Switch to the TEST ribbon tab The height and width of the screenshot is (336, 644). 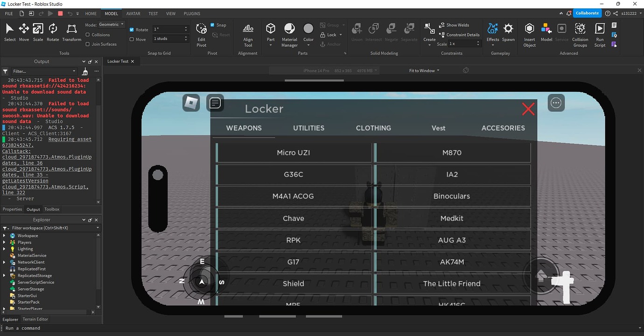(x=153, y=14)
